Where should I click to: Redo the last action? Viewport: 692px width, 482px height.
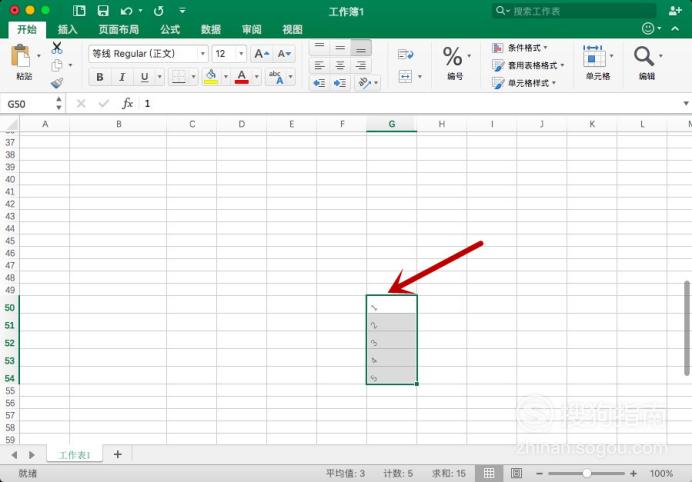click(x=159, y=11)
